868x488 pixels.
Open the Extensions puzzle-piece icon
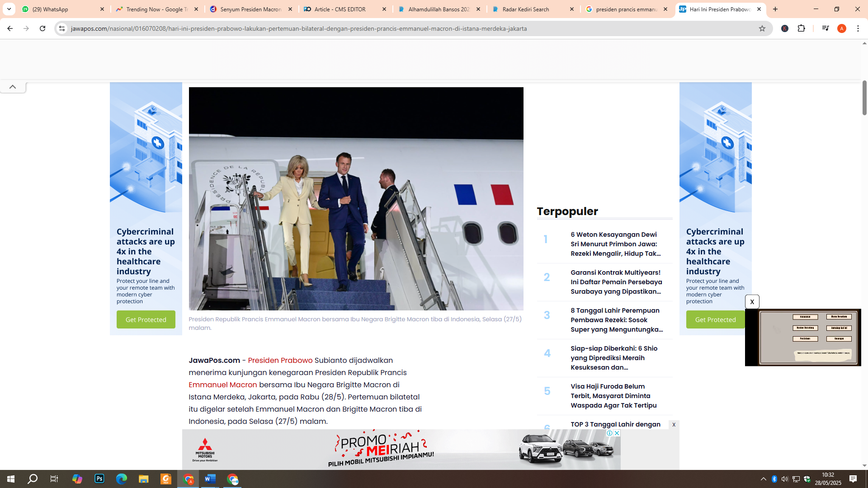pos(802,28)
